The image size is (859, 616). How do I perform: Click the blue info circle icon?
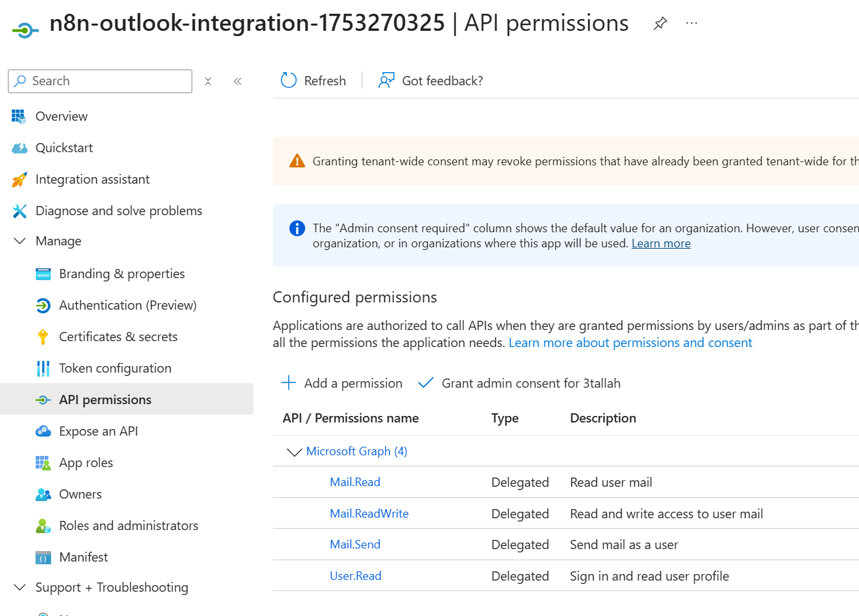tap(297, 228)
